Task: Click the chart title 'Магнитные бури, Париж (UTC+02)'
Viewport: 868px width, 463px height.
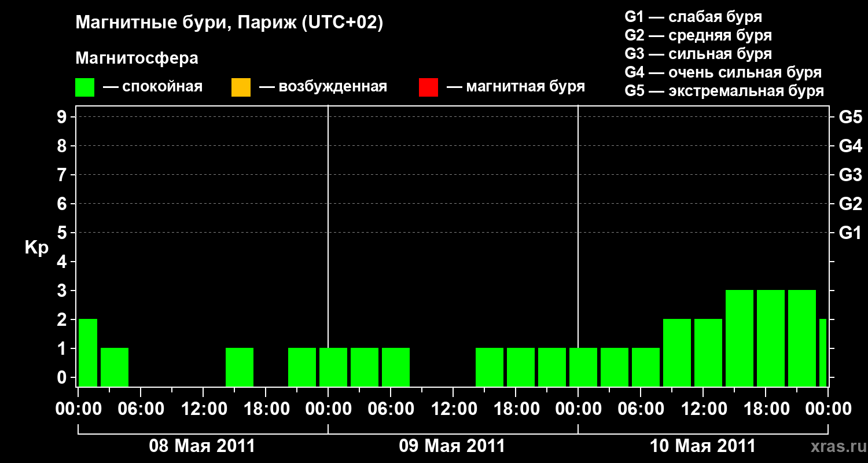Action: click(x=229, y=23)
